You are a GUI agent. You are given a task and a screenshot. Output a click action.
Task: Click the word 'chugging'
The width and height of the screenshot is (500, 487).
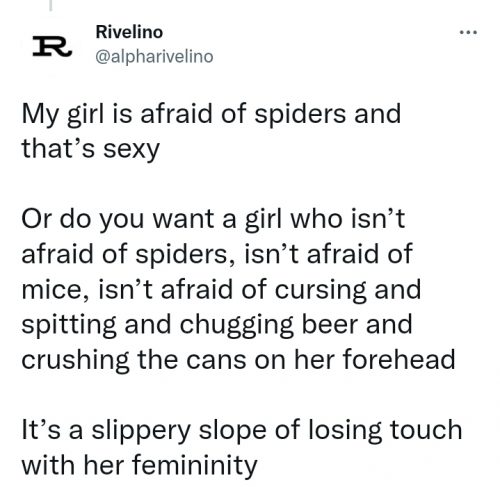[237, 326]
